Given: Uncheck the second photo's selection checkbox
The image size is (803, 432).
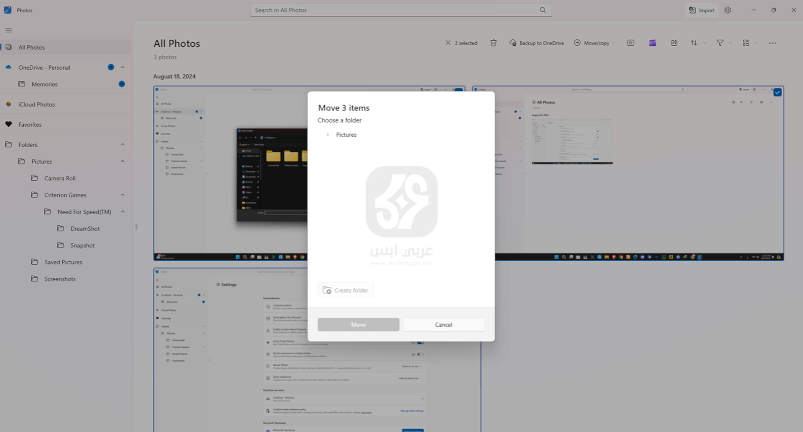Looking at the screenshot, I should (x=777, y=92).
